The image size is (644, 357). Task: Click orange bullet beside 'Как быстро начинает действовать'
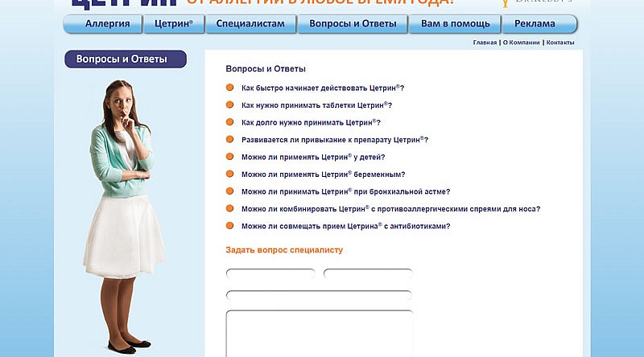coord(229,88)
